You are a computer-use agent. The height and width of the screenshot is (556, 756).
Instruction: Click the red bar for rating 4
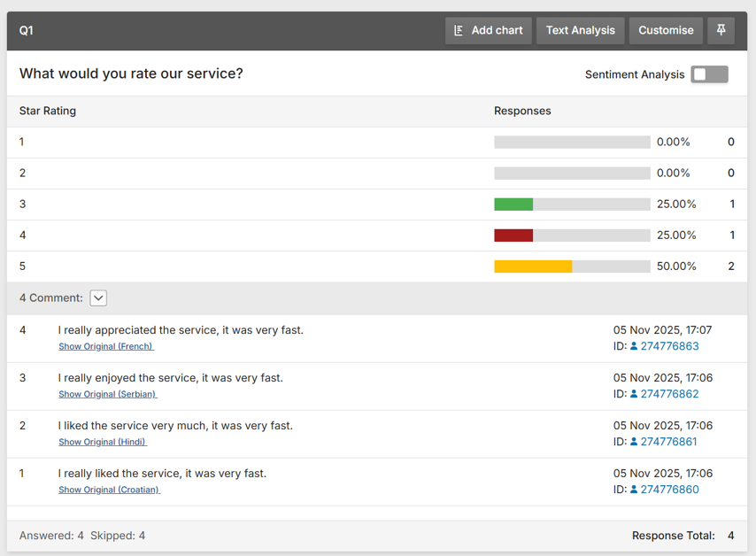pyautogui.click(x=513, y=236)
